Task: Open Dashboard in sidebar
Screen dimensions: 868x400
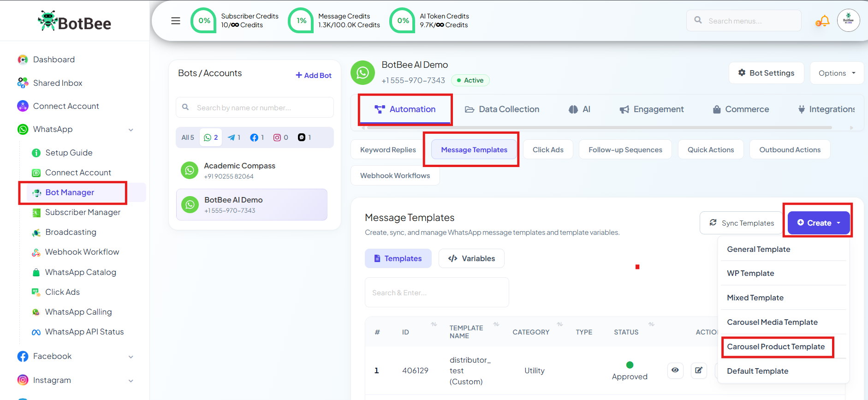Action: pyautogui.click(x=54, y=60)
